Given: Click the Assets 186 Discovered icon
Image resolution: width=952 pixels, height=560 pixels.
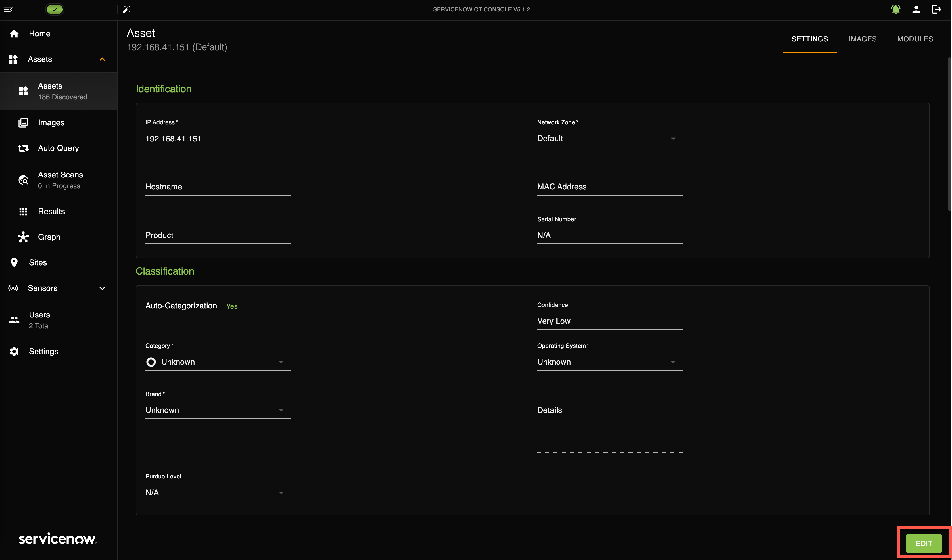Looking at the screenshot, I should click(x=23, y=91).
